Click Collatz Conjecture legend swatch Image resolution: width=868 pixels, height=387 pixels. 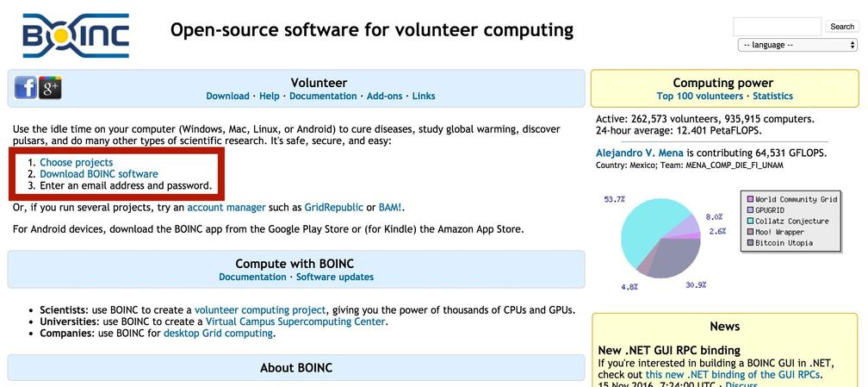tap(750, 222)
